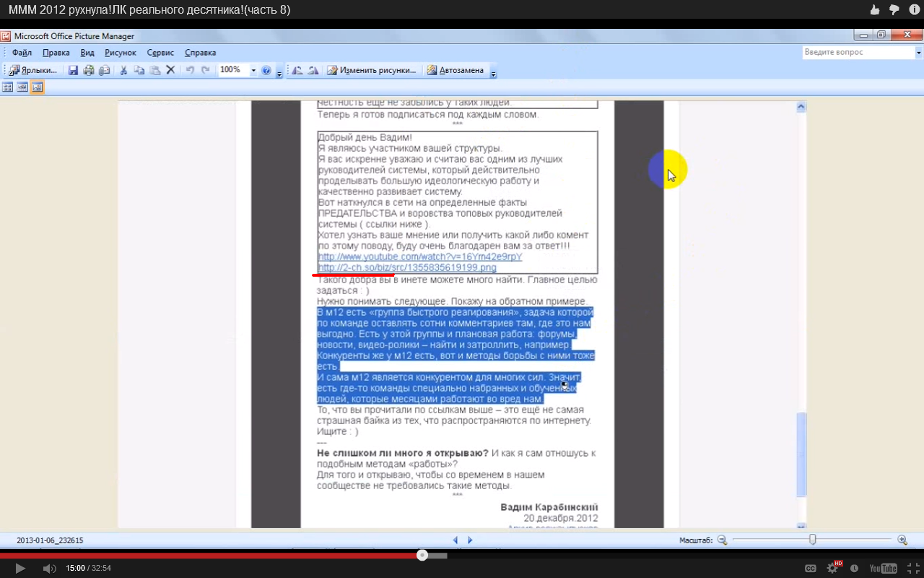Click the date 20.декабря.2012 in the document
924x578 pixels.
coord(561,518)
